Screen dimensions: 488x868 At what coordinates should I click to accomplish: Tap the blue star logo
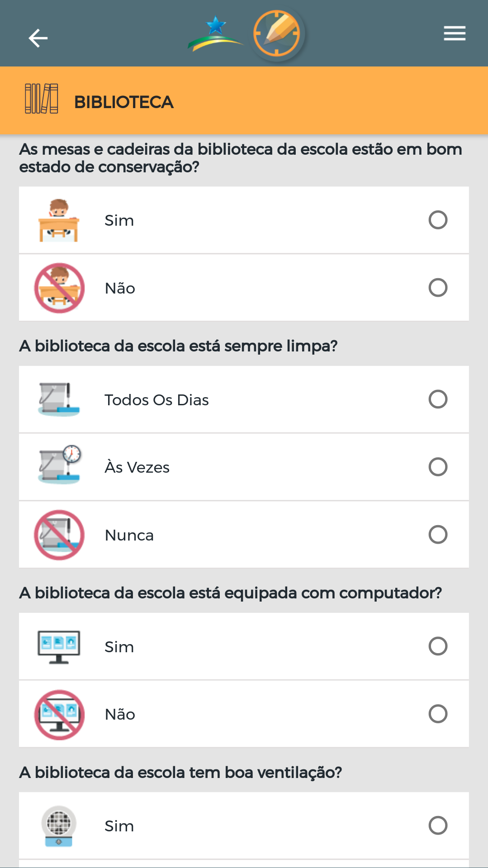216,33
